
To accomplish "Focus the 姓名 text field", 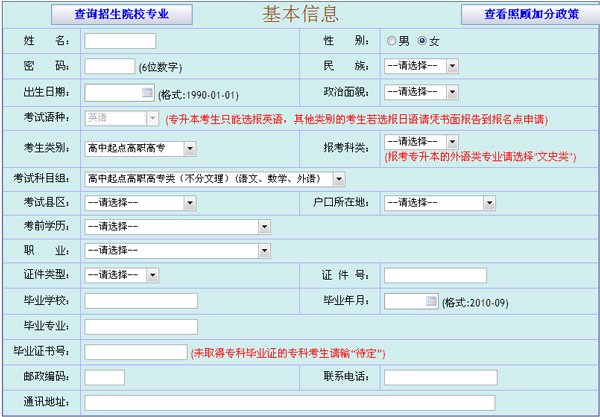I will coord(120,41).
